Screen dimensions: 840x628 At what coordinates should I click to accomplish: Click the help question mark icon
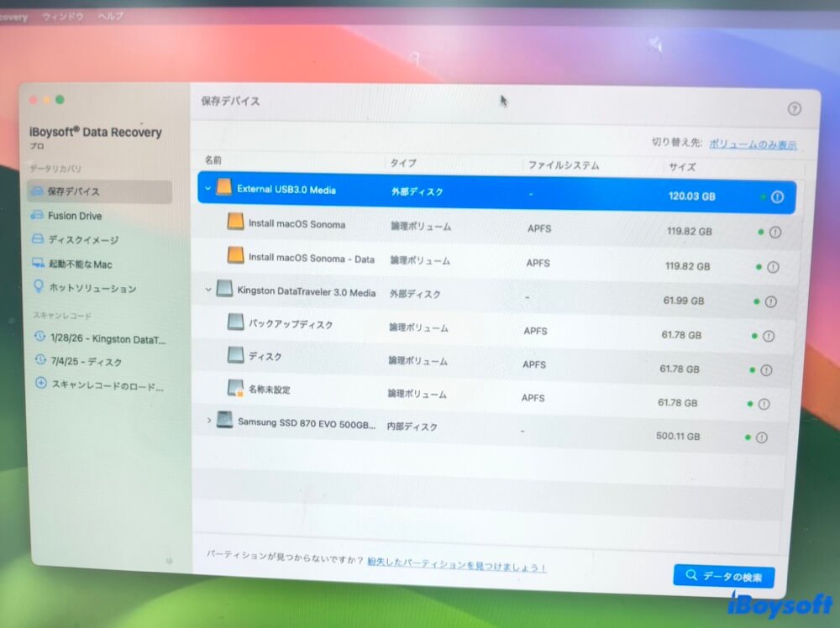(x=794, y=109)
